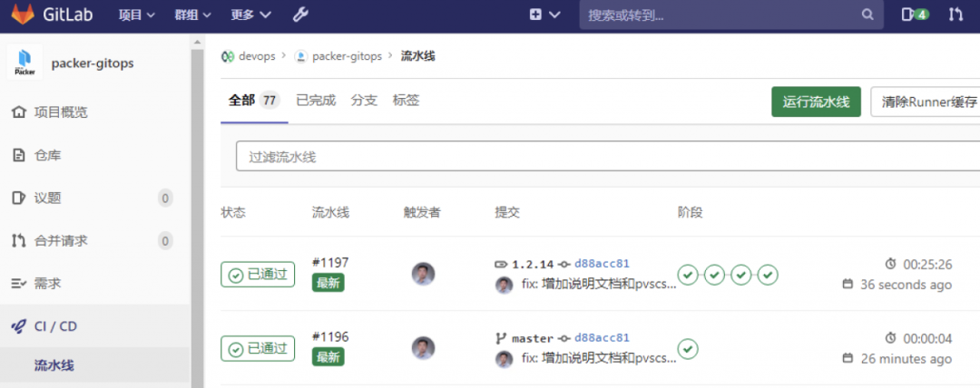Viewport: 980px width, 388px height.
Task: Click 36 seconds ago timestamp
Action: [x=906, y=285]
